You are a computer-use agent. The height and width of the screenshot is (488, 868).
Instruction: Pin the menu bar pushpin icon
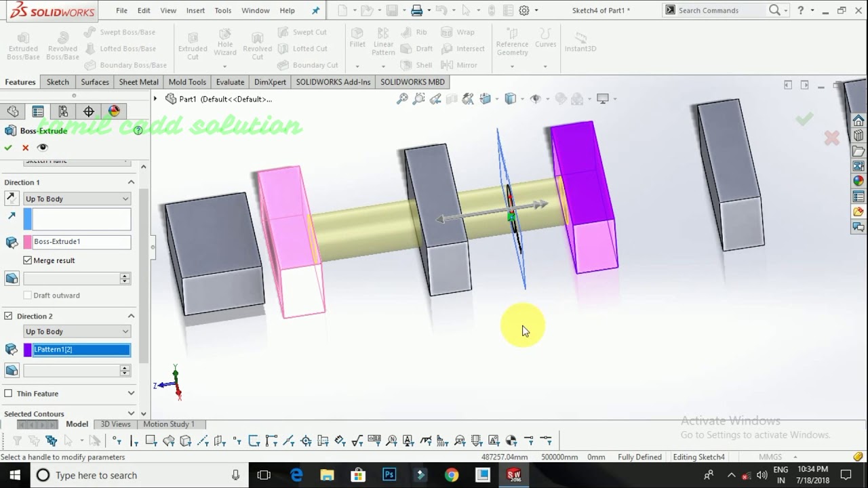(315, 10)
